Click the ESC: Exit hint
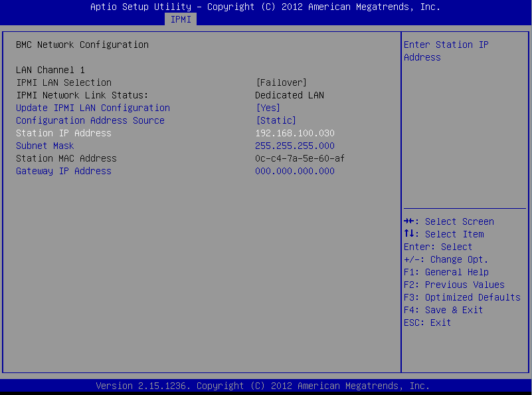 coord(427,323)
